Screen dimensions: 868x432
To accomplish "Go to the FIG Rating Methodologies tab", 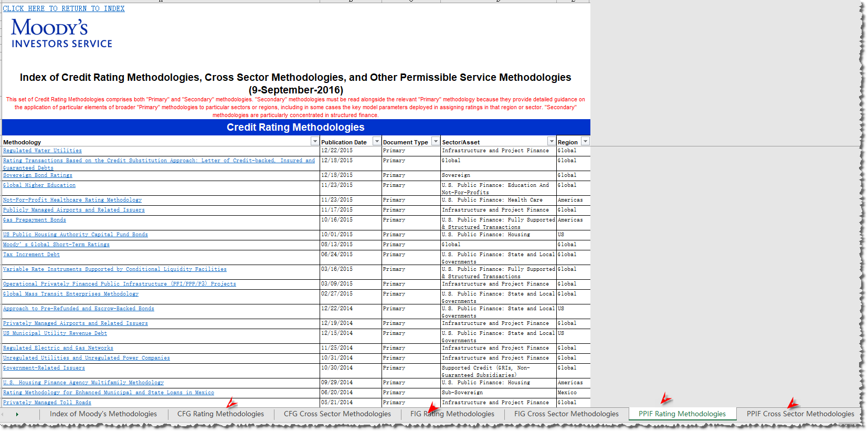I will [452, 414].
